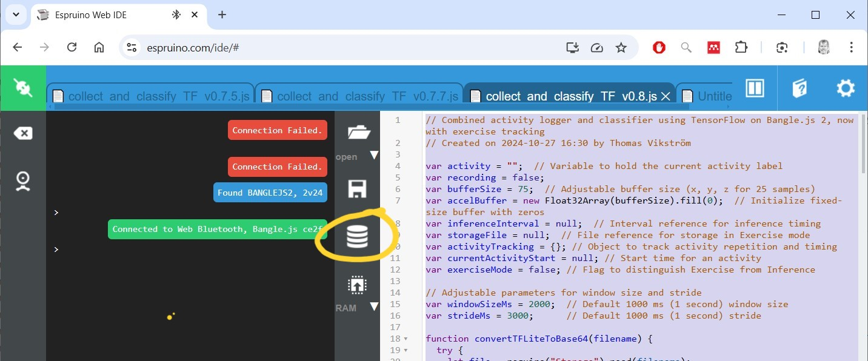Send code to RAM upload icon
868x361 pixels.
pos(357,285)
